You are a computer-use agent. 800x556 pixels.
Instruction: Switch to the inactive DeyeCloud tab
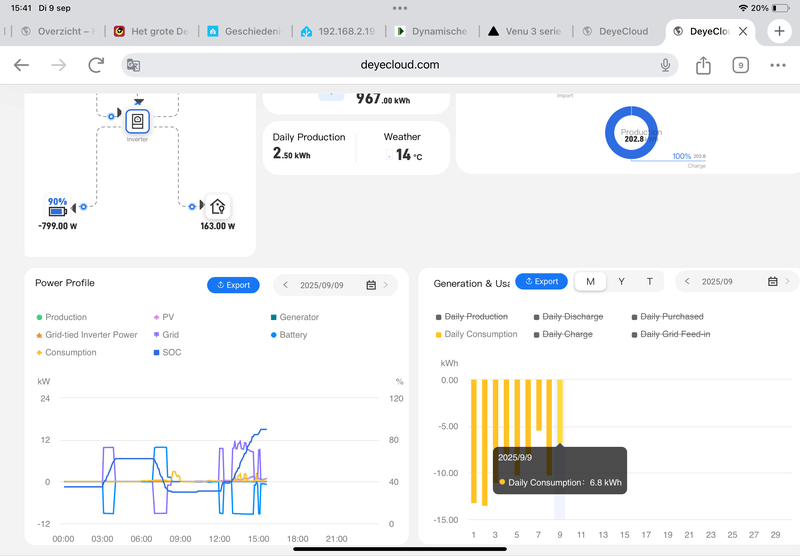616,31
